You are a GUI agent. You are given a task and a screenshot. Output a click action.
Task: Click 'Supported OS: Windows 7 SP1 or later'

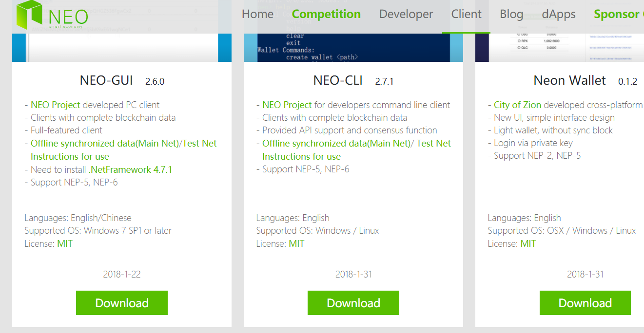(98, 230)
